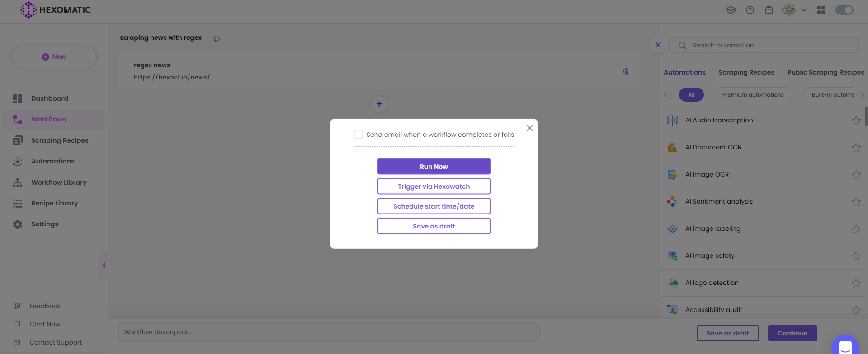Expand the profile dropdown arrow
The height and width of the screenshot is (354, 868).
(804, 10)
